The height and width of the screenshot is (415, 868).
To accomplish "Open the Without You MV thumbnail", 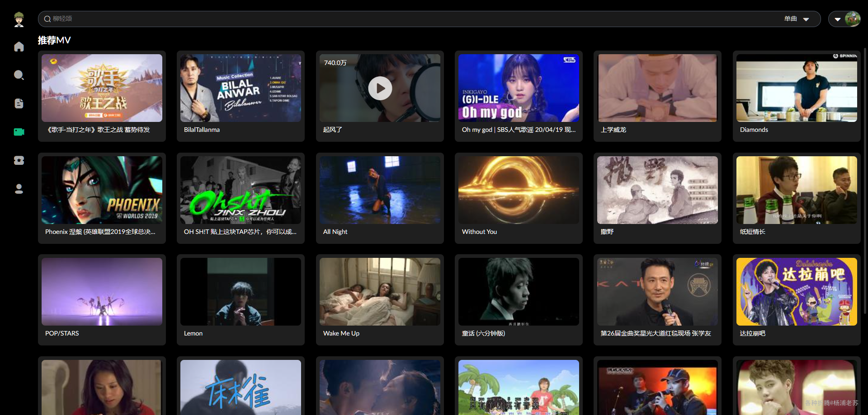I will (519, 190).
